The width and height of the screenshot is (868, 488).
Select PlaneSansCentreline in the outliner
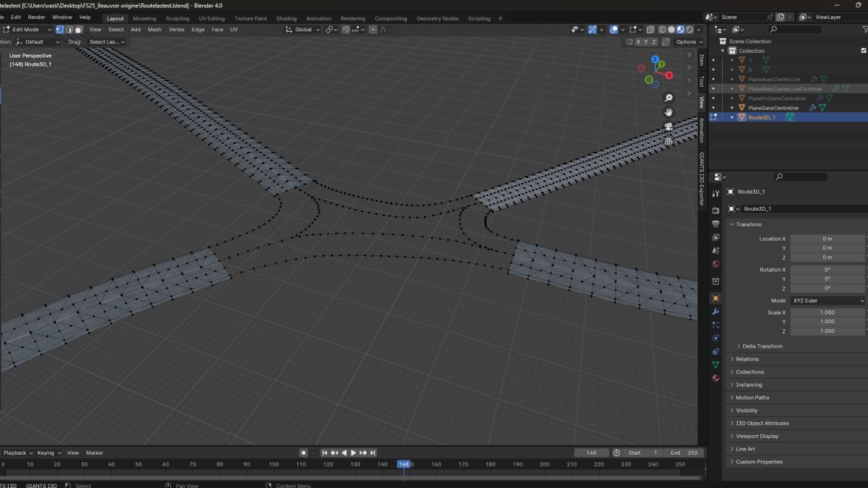click(x=773, y=108)
